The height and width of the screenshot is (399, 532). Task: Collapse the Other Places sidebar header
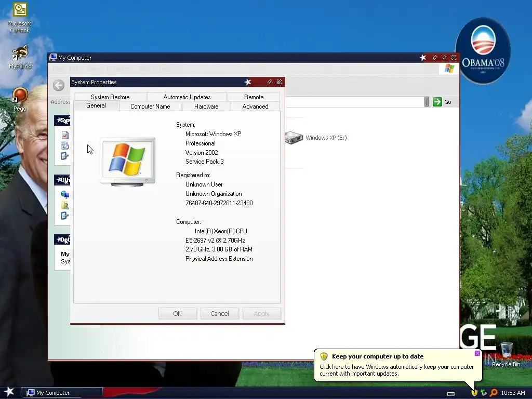click(62, 180)
